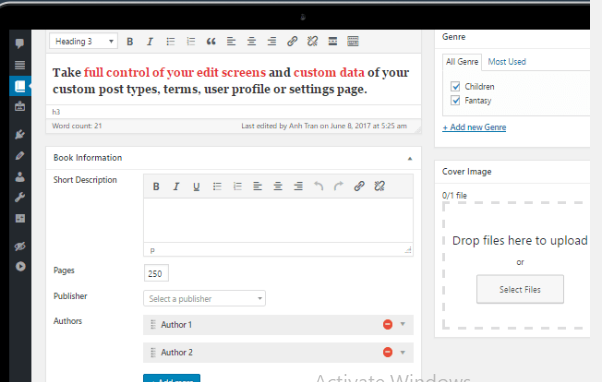Click the Select Files button
The height and width of the screenshot is (382, 602).
click(520, 289)
